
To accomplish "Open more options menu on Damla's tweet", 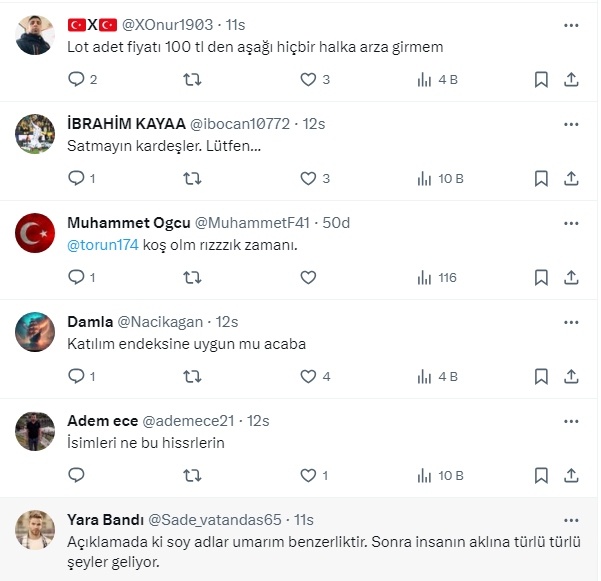I will pyautogui.click(x=571, y=322).
